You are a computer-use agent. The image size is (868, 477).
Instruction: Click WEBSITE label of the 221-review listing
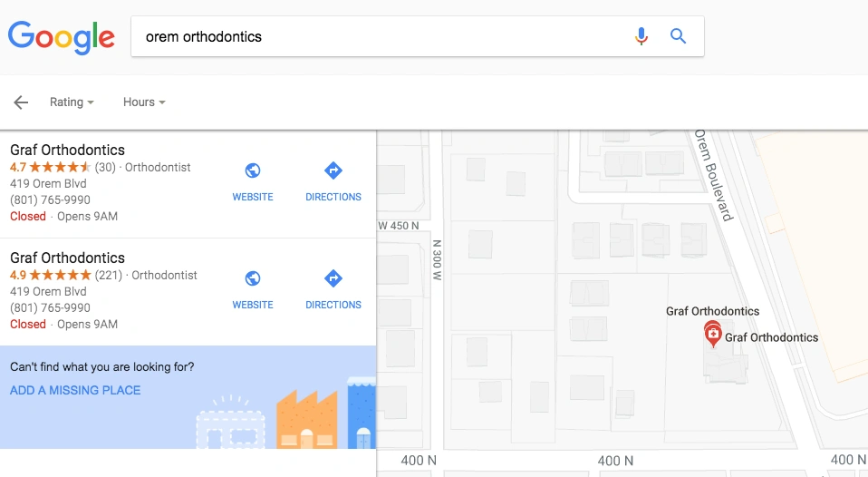pyautogui.click(x=253, y=305)
